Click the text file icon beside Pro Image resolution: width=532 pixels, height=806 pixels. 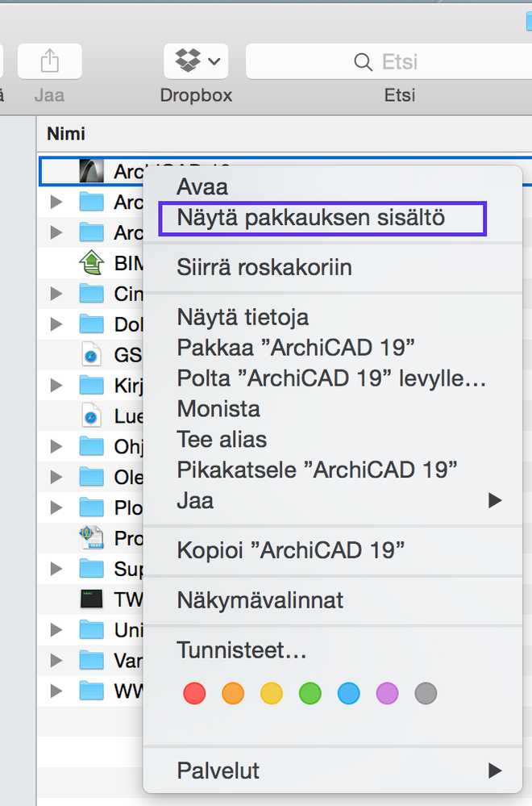(92, 538)
